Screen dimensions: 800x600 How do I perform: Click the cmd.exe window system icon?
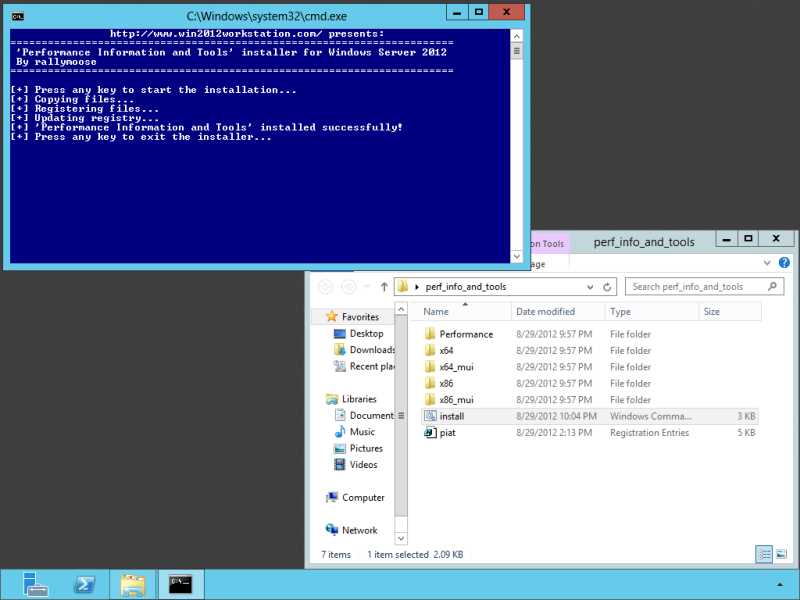[x=18, y=16]
